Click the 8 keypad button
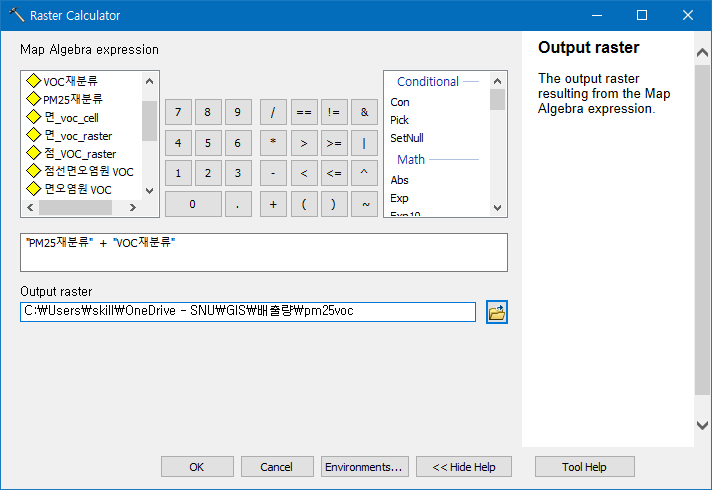 (x=208, y=112)
